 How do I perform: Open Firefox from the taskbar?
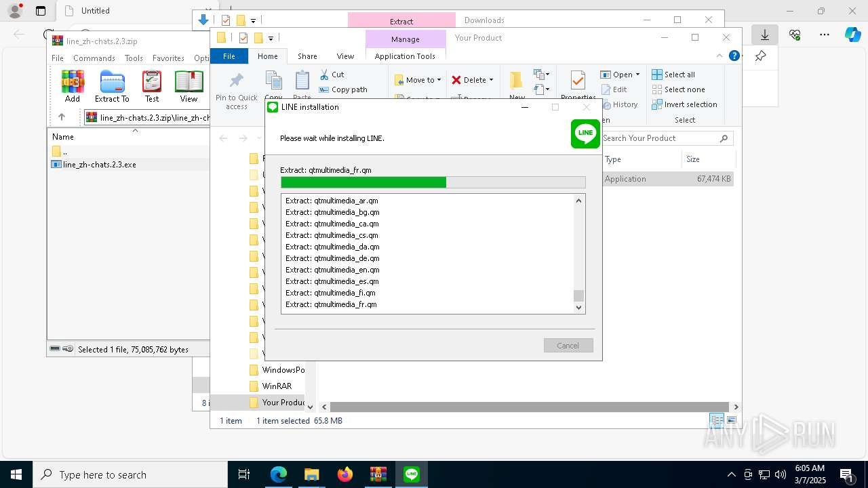pyautogui.click(x=345, y=474)
